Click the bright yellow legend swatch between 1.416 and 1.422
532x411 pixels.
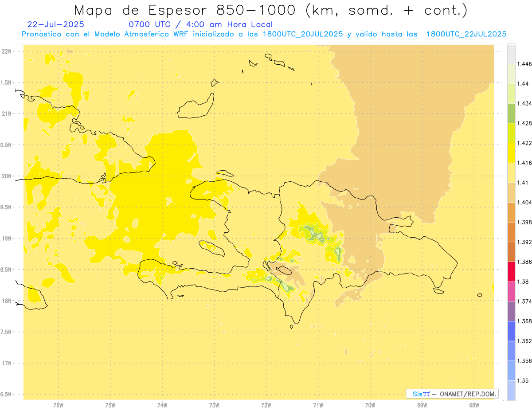tap(511, 153)
